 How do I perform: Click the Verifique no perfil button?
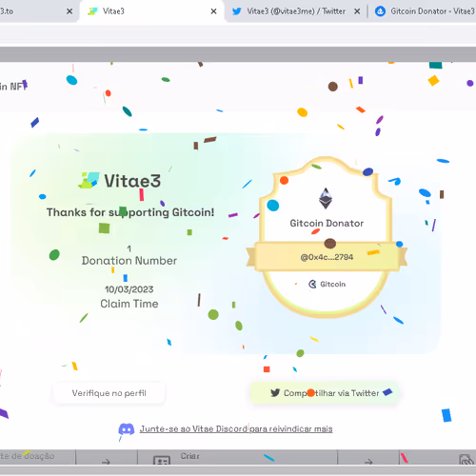109,393
